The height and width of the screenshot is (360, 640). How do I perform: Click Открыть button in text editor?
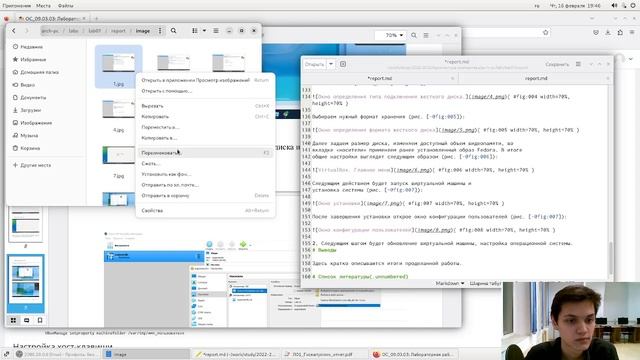click(x=314, y=64)
